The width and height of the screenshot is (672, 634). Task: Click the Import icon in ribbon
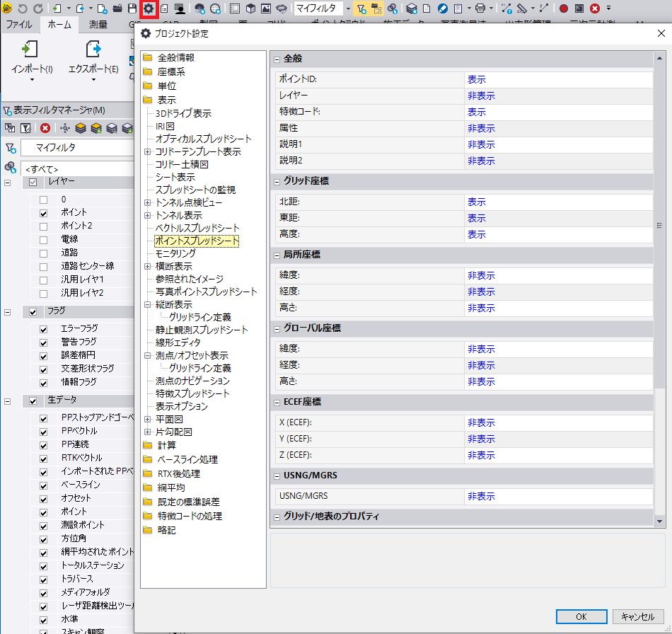(30, 50)
